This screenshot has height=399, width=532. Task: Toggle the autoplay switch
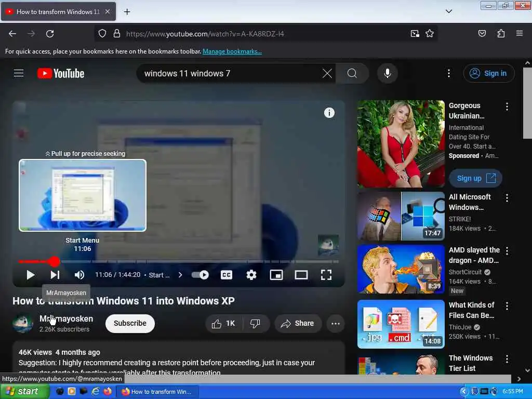tap(200, 275)
